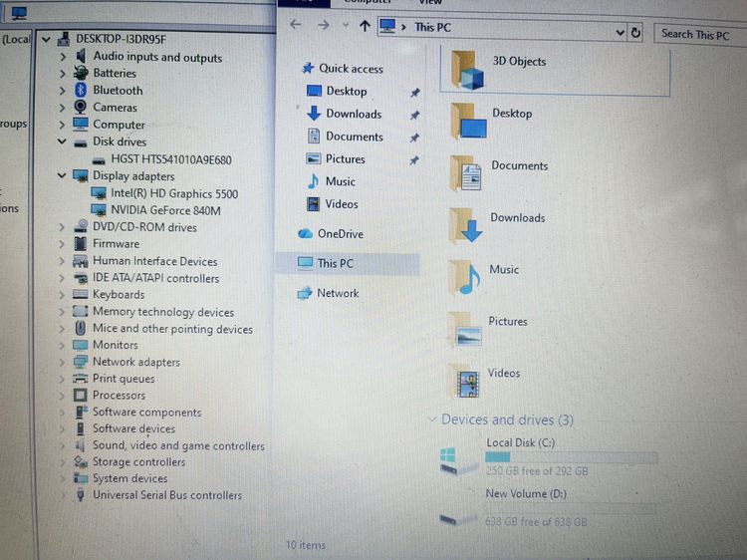Open the 3D Objects folder icon
Viewport: 747px width, 560px height.
point(467,70)
